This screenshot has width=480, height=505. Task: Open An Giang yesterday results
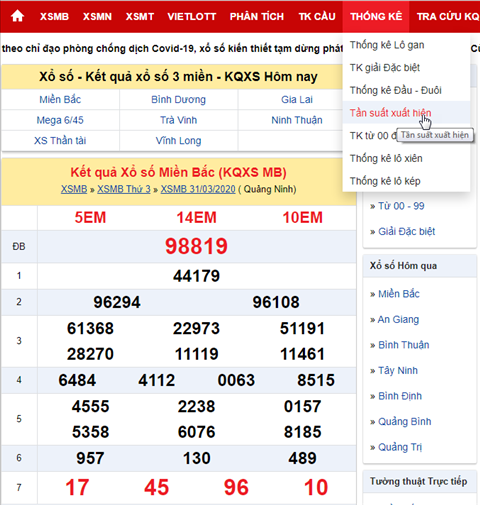click(398, 320)
